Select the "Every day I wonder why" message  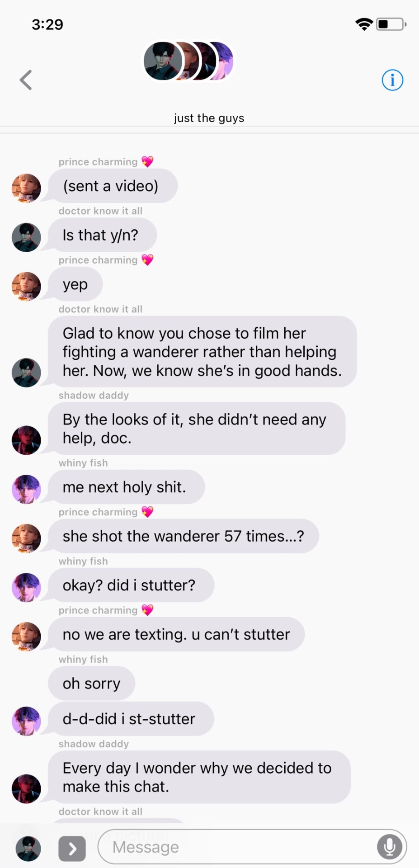pos(199,777)
